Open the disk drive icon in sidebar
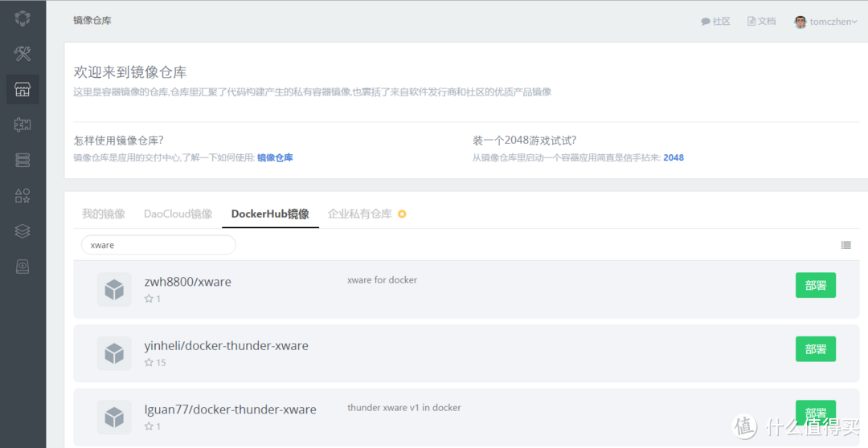 [23, 266]
